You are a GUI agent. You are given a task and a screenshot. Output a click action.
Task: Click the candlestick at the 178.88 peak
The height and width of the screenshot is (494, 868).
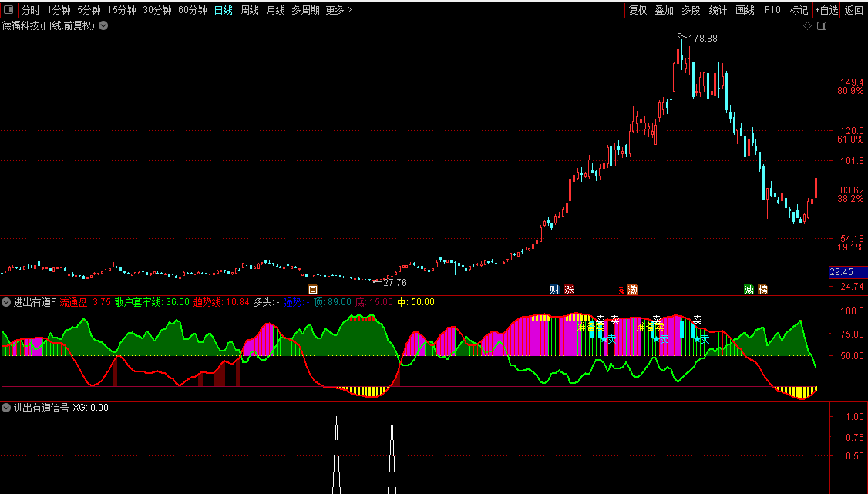[x=678, y=51]
